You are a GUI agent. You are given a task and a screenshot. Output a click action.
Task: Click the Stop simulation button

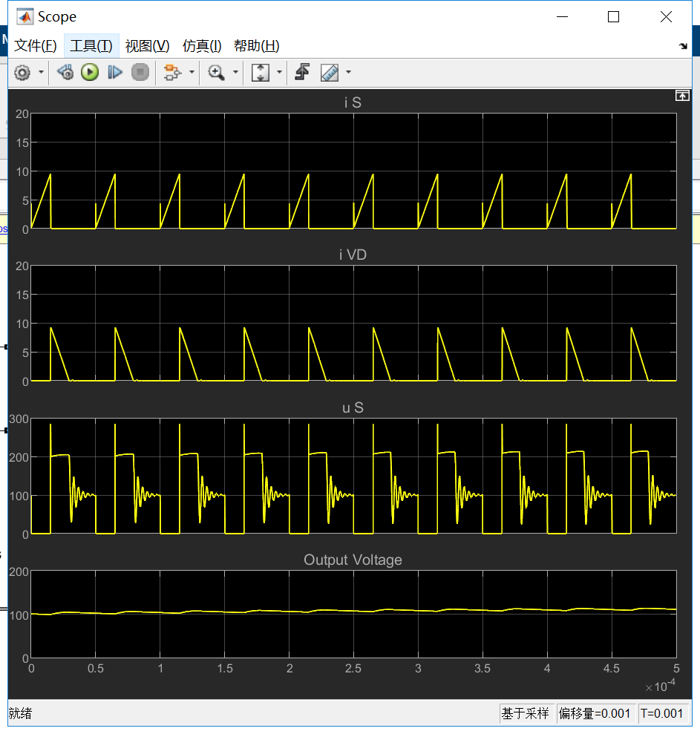140,73
